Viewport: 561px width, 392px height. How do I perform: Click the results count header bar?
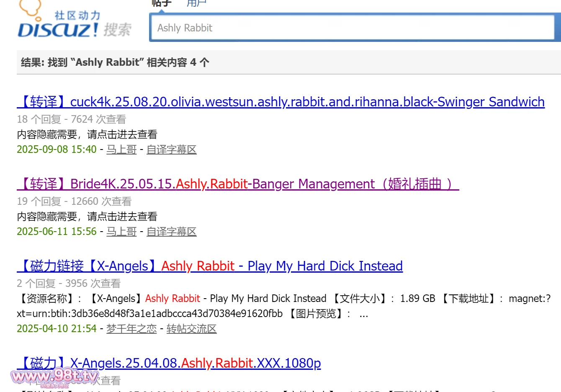pos(288,62)
